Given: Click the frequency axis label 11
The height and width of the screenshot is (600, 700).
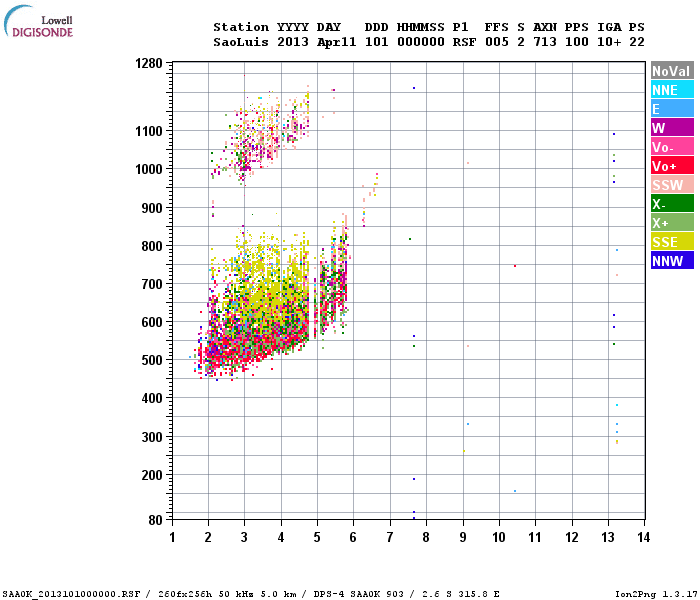Looking at the screenshot, I should (x=535, y=537).
